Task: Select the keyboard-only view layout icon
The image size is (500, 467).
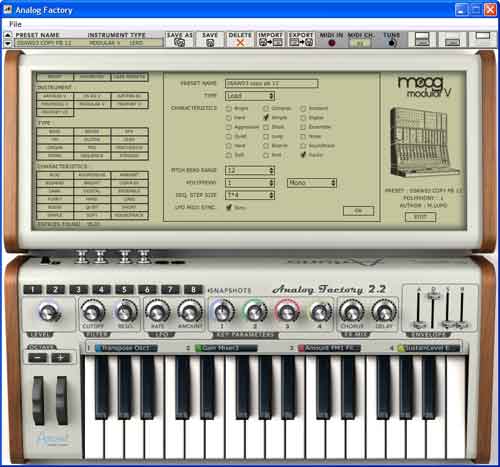Action: (452, 42)
